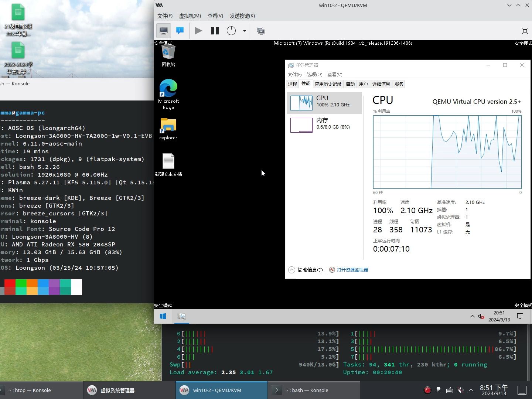Open the 查看(V) menu in virt-manager
The image size is (532, 399).
tap(215, 16)
